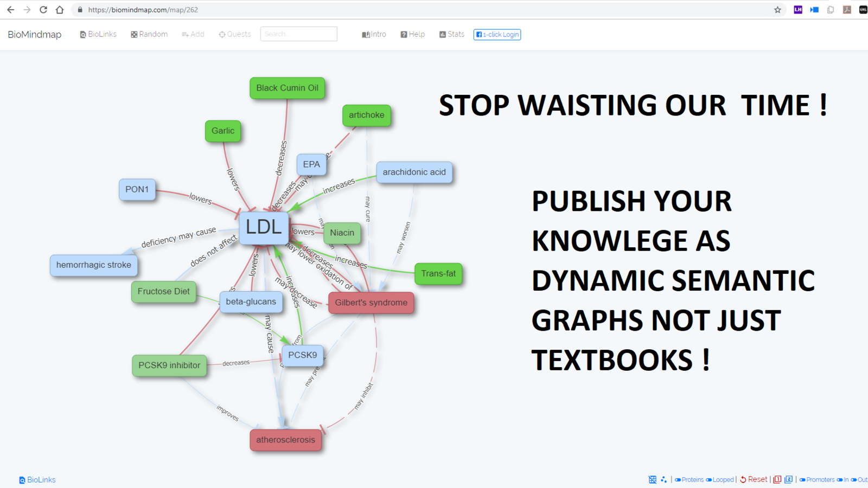Click the cluster layout icon in status bar

coord(664,479)
